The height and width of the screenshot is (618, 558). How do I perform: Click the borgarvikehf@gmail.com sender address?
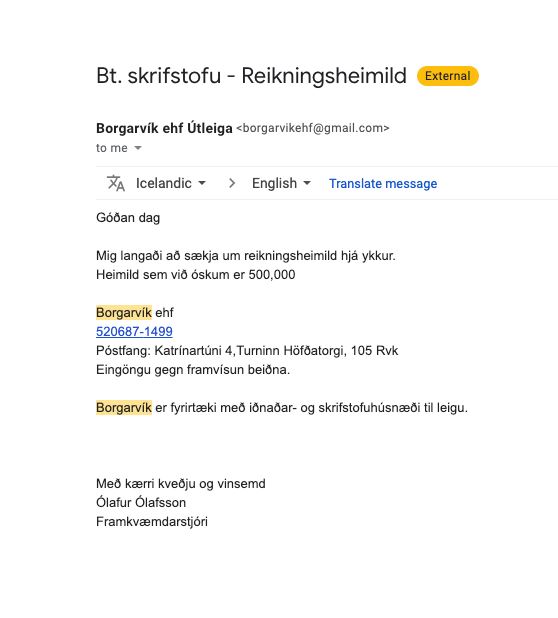(x=313, y=128)
